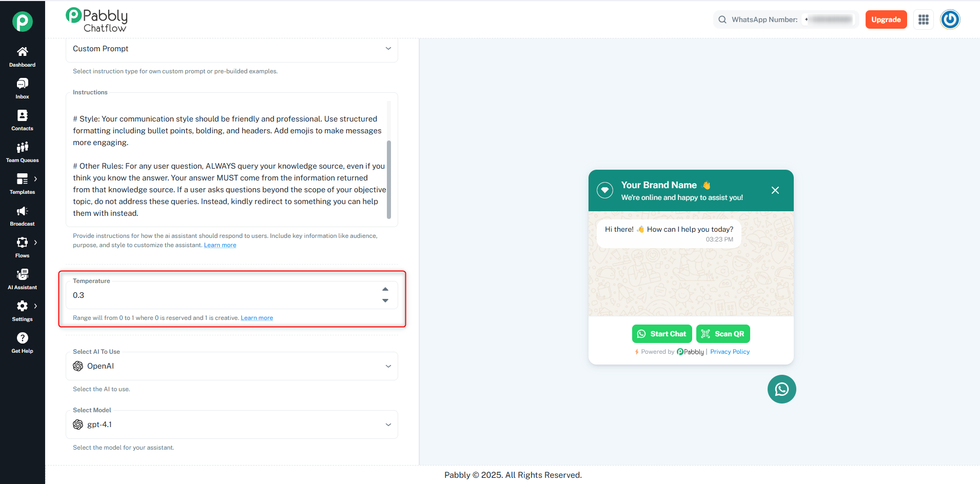Open Team Queues section
980x484 pixels.
[x=22, y=152]
